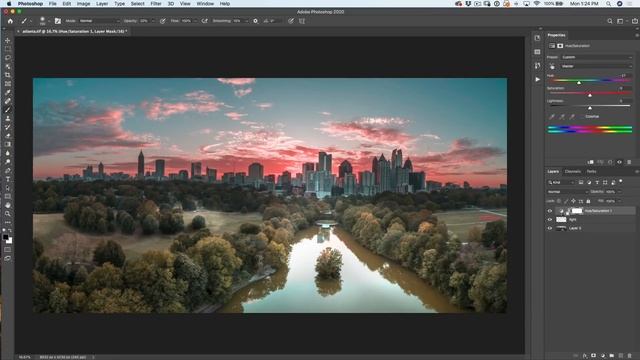Viewport: 640px width, 360px height.
Task: Select the Type tool
Action: click(8, 179)
